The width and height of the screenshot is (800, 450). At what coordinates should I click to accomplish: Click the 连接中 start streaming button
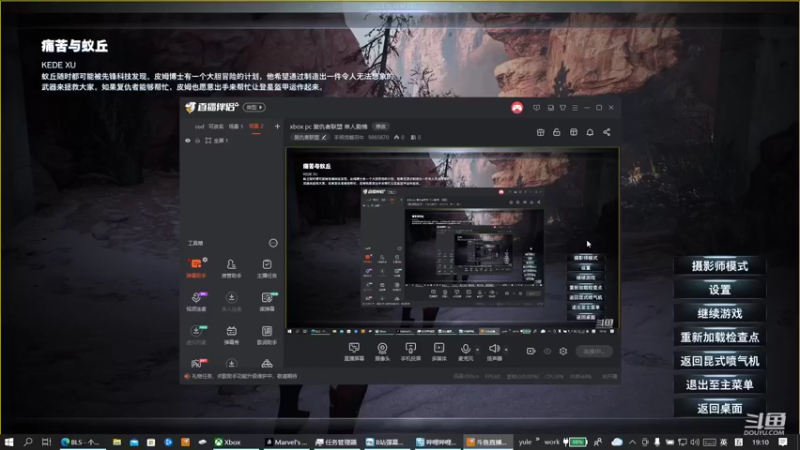594,351
